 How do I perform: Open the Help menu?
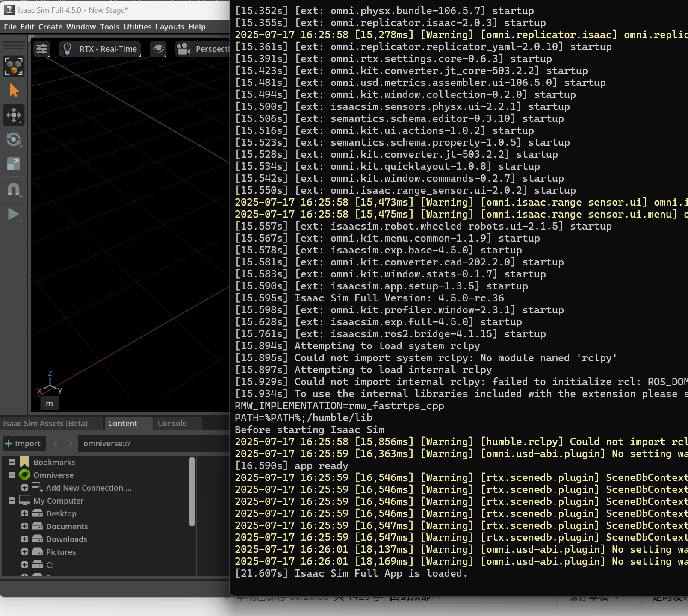pyautogui.click(x=197, y=27)
